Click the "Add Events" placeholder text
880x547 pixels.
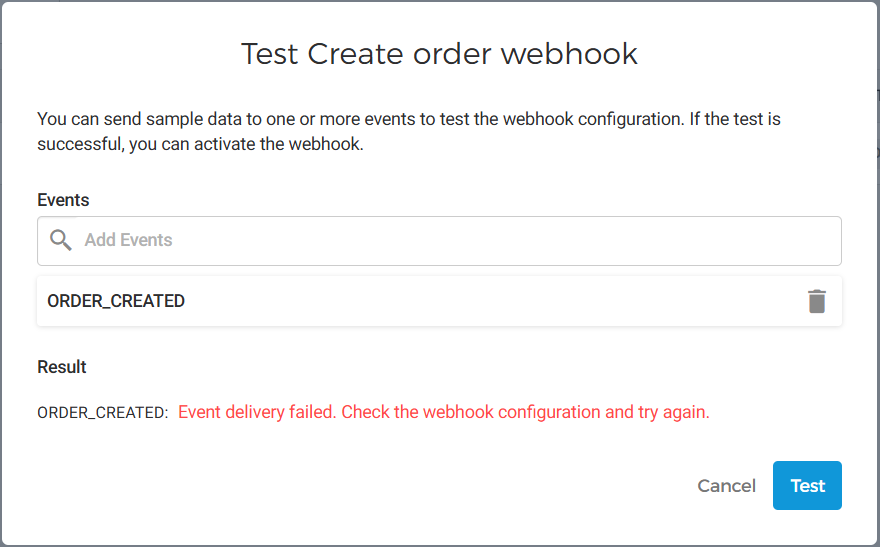tap(129, 241)
